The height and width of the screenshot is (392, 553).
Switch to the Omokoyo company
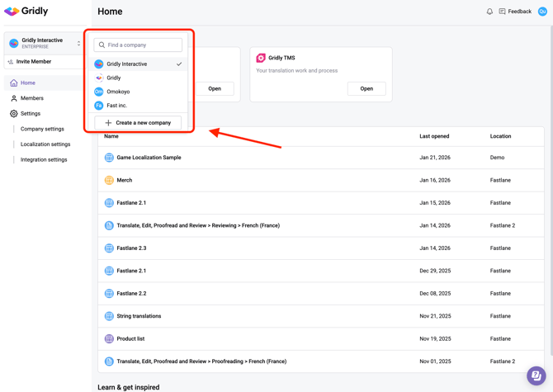118,92
